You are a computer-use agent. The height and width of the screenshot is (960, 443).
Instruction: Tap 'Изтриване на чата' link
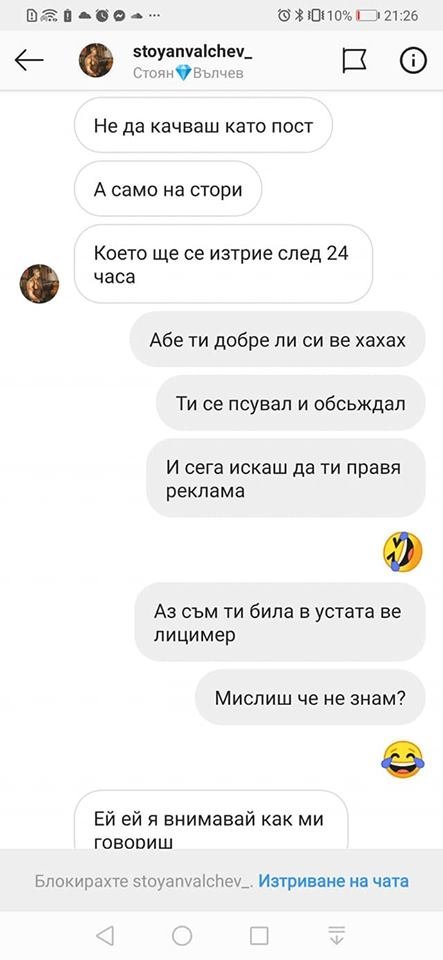pyautogui.click(x=333, y=881)
